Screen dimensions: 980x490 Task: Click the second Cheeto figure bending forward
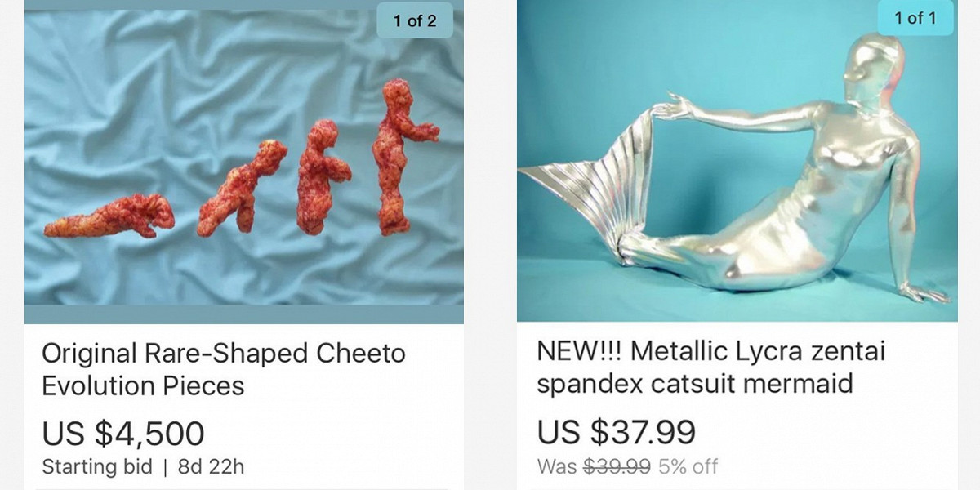click(241, 189)
